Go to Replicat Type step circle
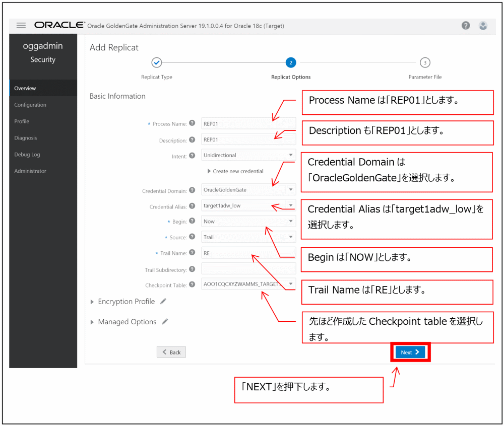 point(157,62)
